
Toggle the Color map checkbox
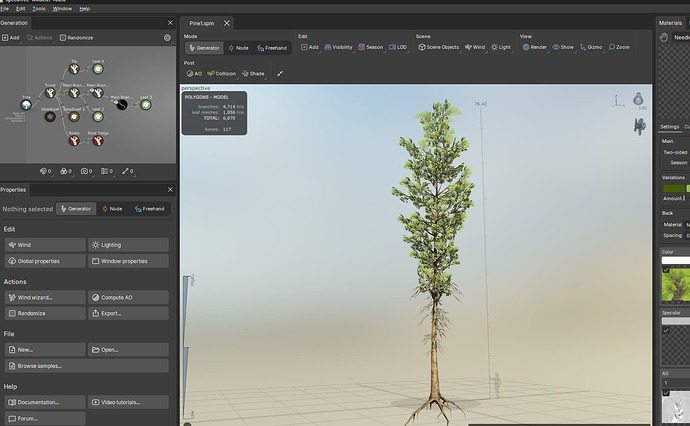[666, 270]
